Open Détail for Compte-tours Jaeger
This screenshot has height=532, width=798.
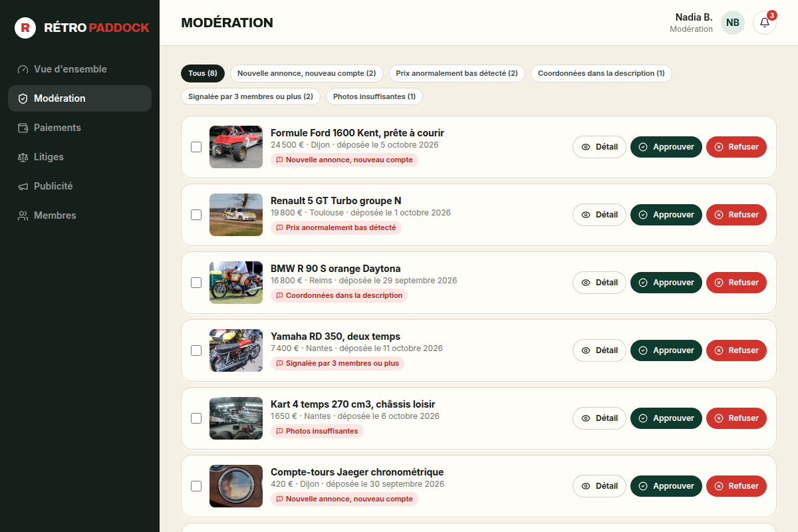[x=599, y=486]
